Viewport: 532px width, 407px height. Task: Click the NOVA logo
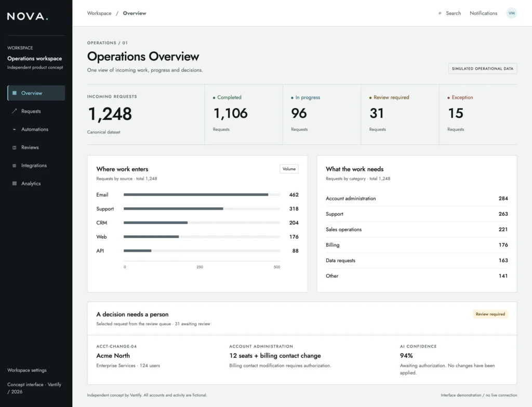point(28,16)
